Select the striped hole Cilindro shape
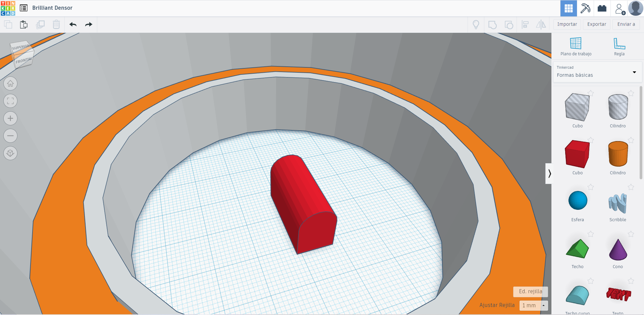This screenshot has height=315, width=644. point(618,107)
